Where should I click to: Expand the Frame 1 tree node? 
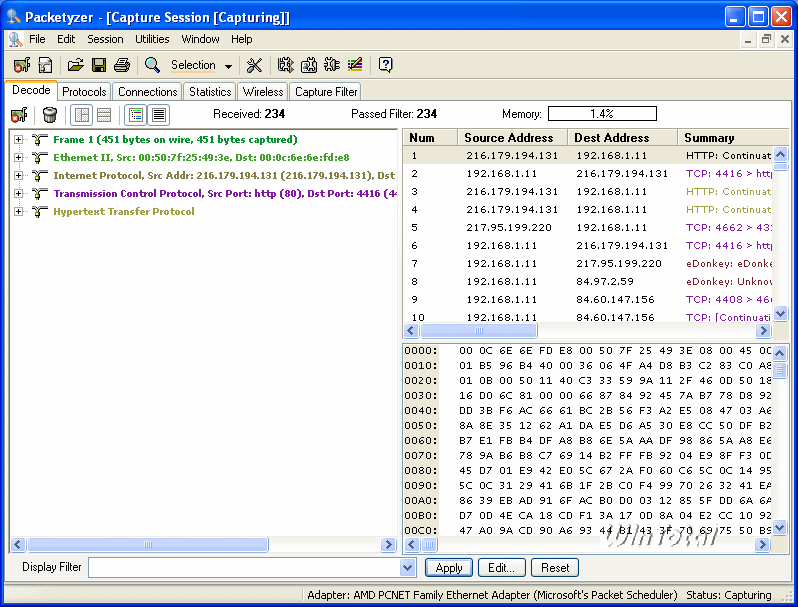click(x=19, y=140)
